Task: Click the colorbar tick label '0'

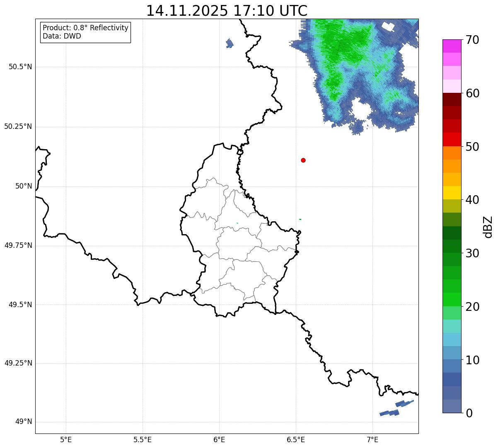Action: point(469,413)
